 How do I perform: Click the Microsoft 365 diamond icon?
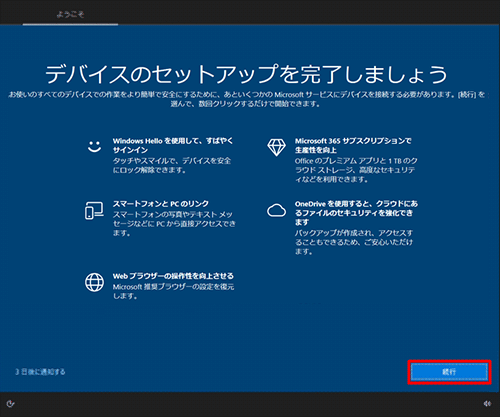pos(276,147)
